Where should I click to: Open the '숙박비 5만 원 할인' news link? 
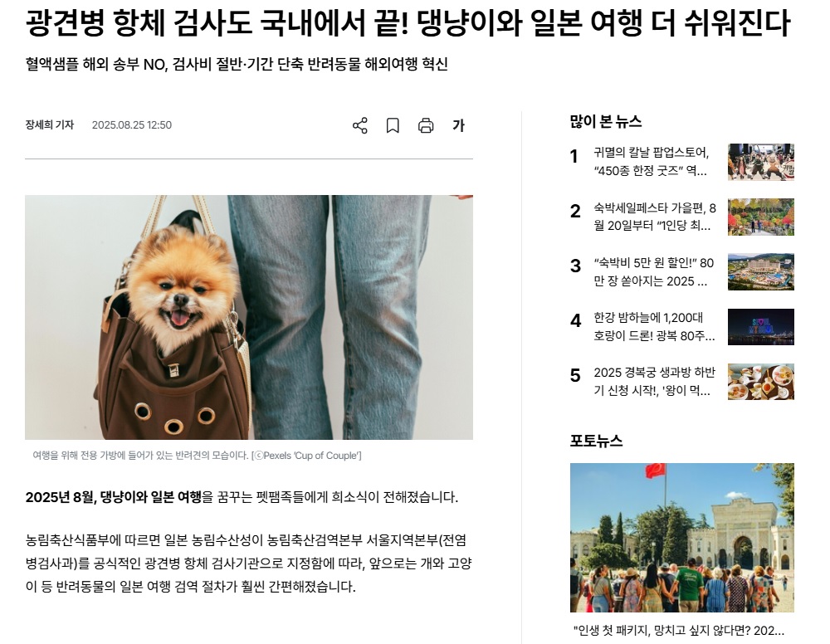click(x=653, y=271)
